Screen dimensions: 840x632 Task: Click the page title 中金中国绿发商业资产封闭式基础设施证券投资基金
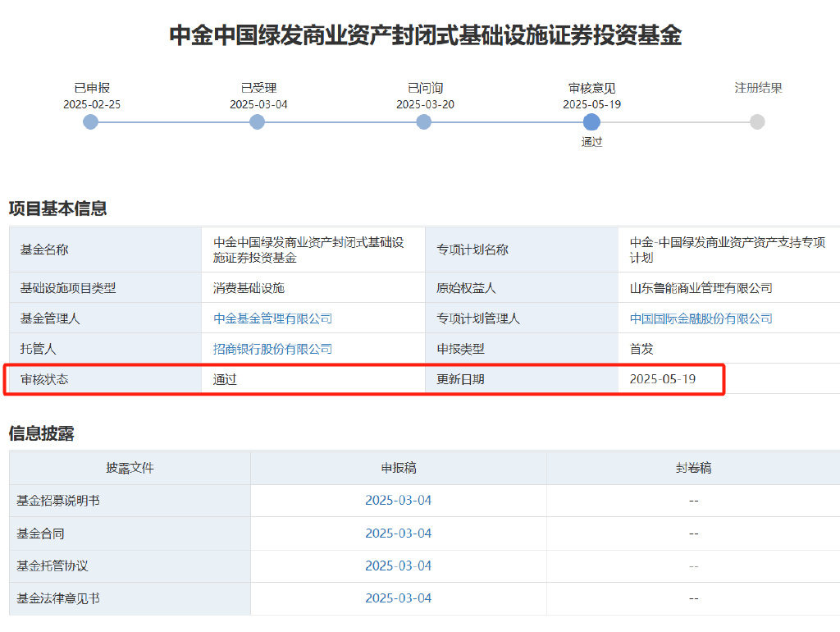tap(426, 35)
